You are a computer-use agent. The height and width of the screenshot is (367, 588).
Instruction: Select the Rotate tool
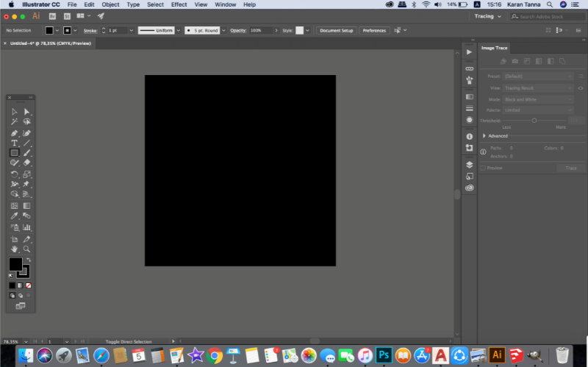coord(14,174)
